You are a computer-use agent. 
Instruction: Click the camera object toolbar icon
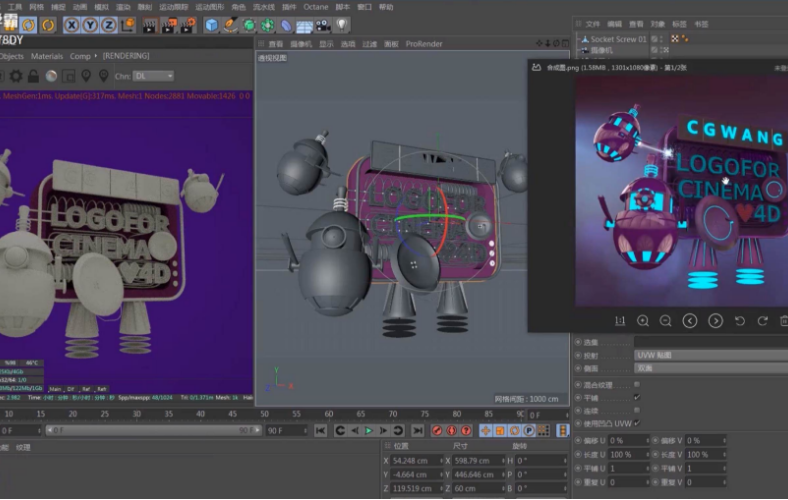(322, 24)
